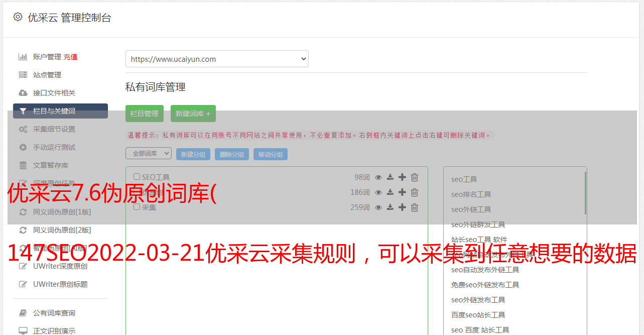The height and width of the screenshot is (335, 644).
Task: Click the monitor icon beside 正文识别演示
Action: coord(23,331)
